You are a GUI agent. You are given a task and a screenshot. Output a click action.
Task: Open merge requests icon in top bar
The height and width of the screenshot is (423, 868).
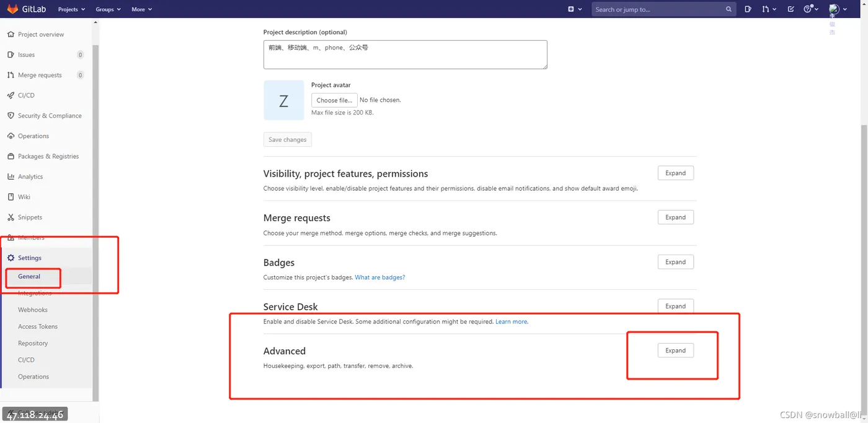[766, 9]
